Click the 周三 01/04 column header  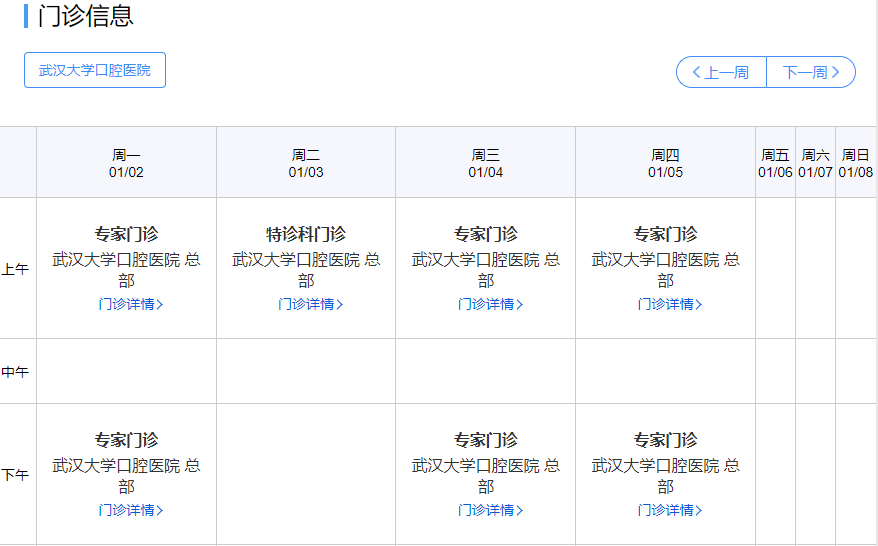pyautogui.click(x=486, y=163)
